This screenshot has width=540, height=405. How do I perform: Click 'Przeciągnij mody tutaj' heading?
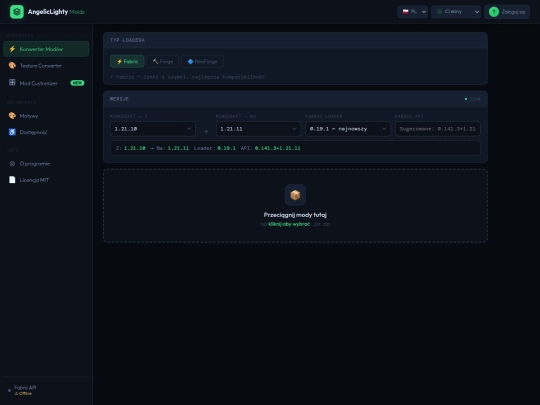click(295, 215)
